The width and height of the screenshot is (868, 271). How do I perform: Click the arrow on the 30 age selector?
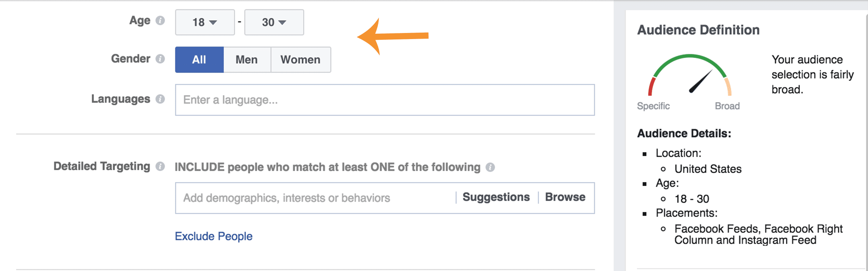click(282, 23)
